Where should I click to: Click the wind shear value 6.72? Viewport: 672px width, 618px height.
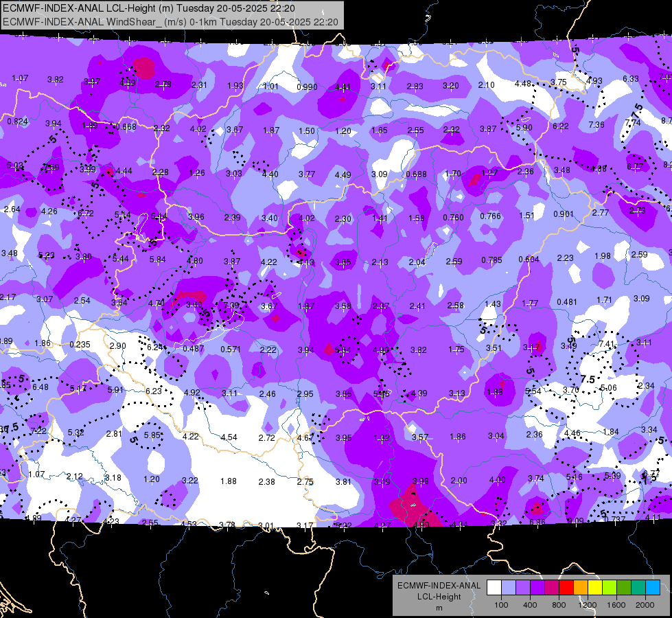click(x=86, y=213)
